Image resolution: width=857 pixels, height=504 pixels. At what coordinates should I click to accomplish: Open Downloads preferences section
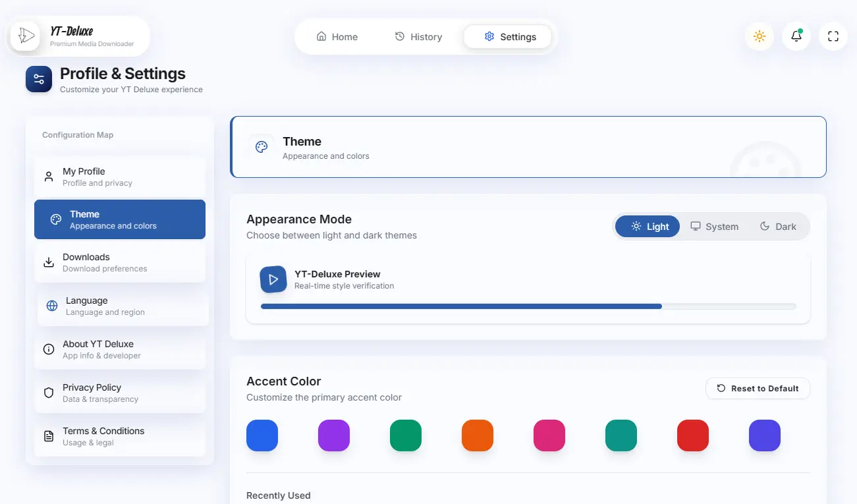tap(120, 262)
